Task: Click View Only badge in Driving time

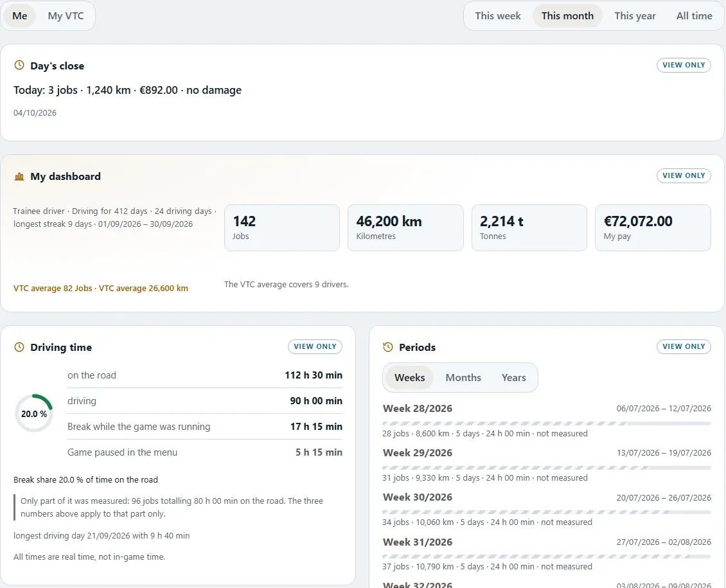Action: (x=315, y=347)
